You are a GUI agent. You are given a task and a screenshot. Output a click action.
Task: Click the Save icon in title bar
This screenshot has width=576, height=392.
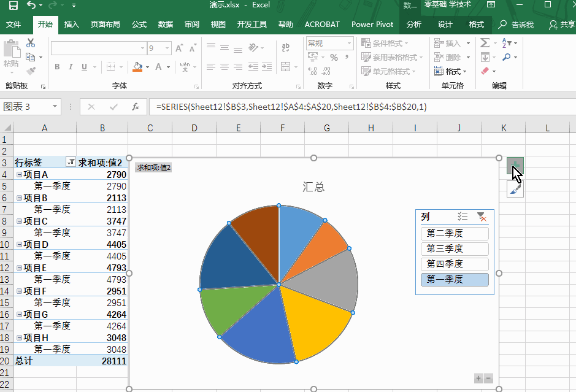point(13,5)
